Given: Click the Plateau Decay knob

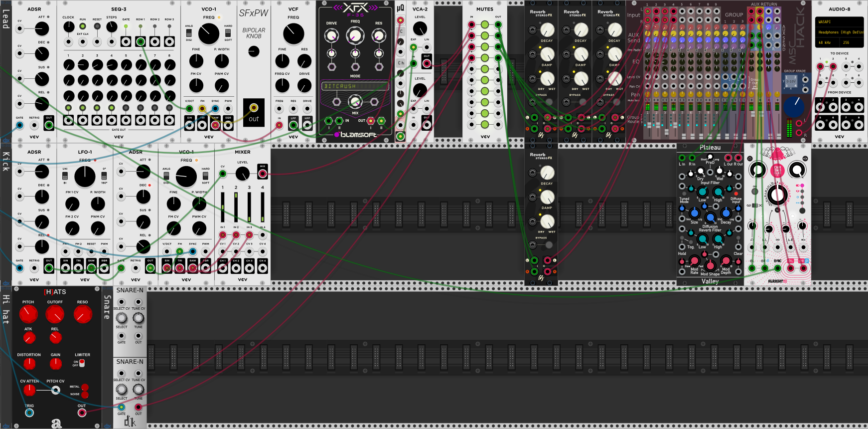Looking at the screenshot, I should point(726,213).
